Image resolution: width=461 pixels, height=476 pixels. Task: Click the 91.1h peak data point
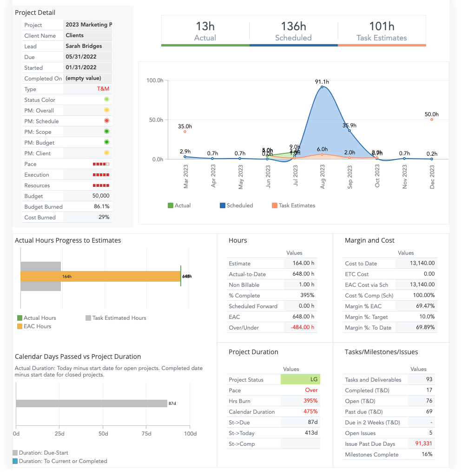pos(322,87)
